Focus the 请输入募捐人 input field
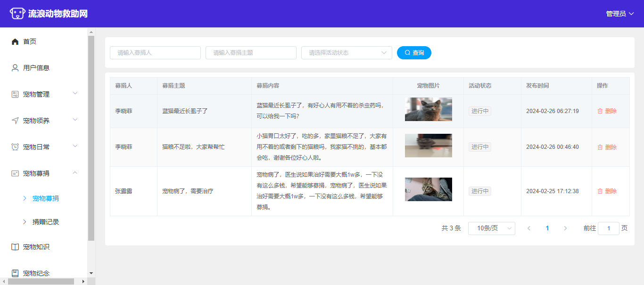The image size is (644, 285). pos(155,53)
